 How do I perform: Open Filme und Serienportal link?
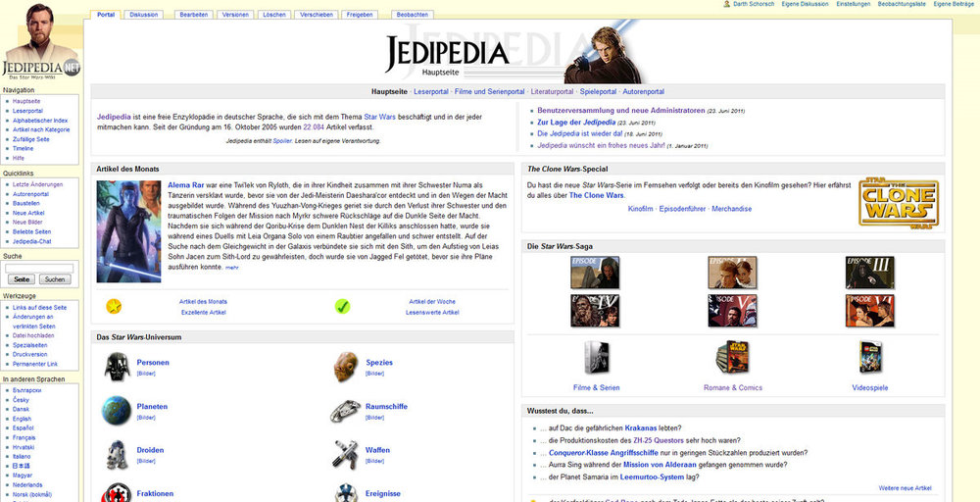[489, 92]
